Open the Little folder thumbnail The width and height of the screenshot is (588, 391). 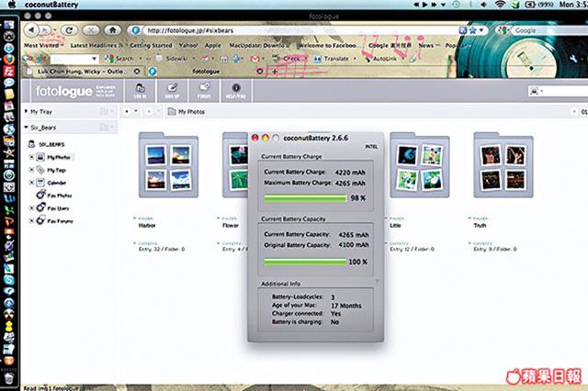coord(420,165)
